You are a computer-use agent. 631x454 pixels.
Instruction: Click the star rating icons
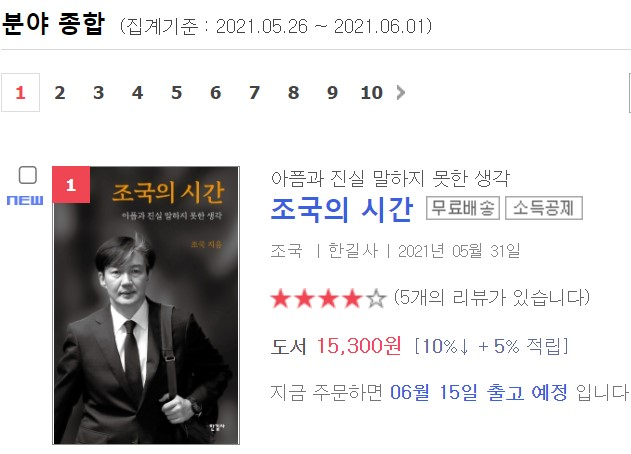(328, 299)
